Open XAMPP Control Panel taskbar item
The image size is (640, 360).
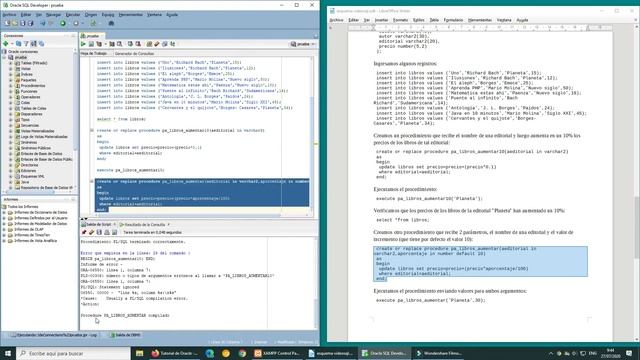278,353
